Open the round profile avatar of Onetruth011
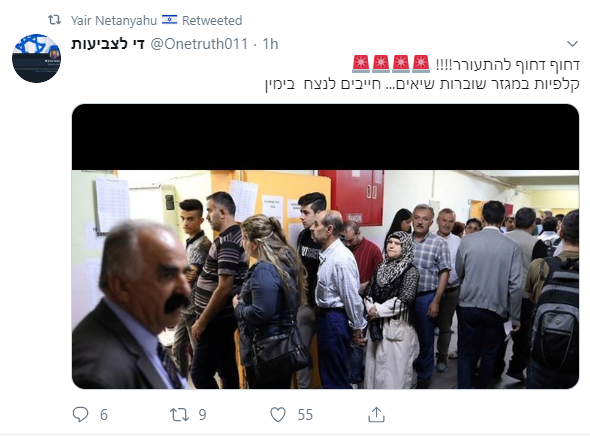The width and height of the screenshot is (590, 436). pos(36,58)
